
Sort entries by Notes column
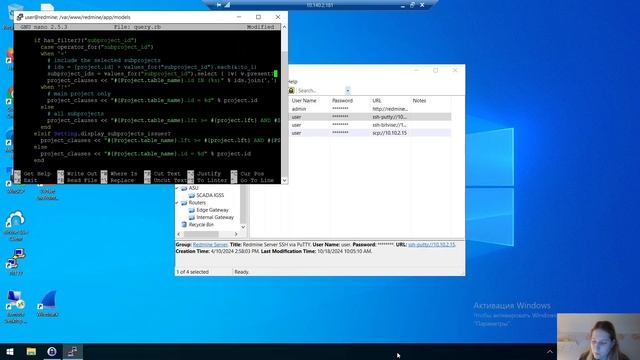point(419,100)
